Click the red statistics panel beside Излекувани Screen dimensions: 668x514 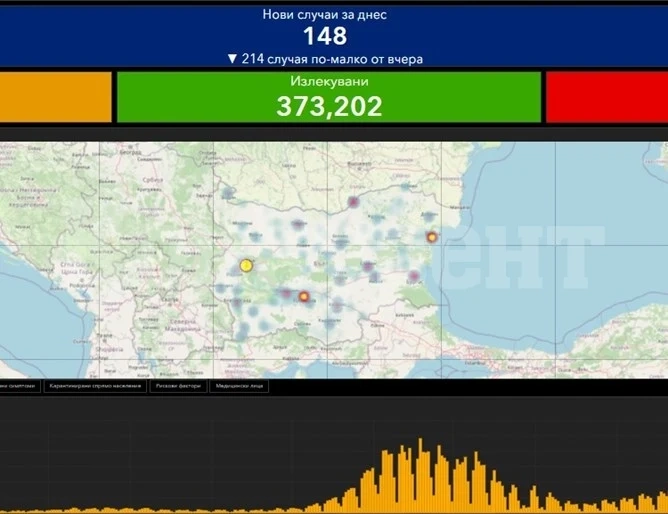tap(607, 97)
